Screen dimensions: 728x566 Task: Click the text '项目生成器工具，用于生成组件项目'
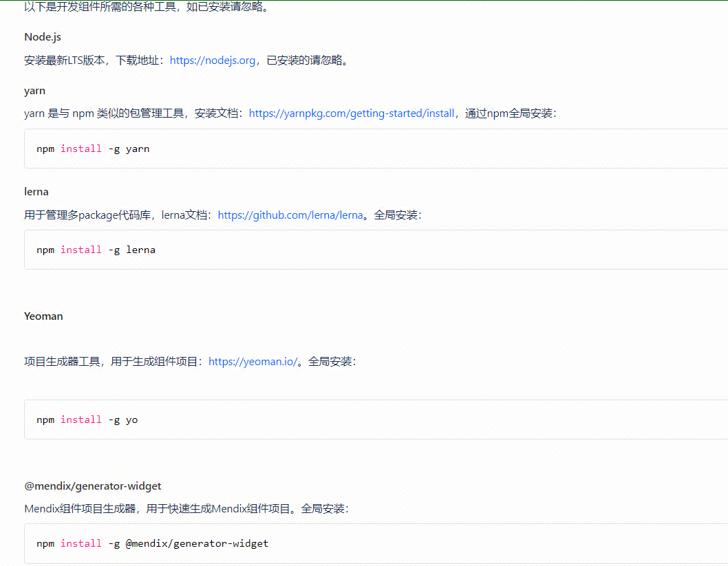pyautogui.click(x=111, y=362)
